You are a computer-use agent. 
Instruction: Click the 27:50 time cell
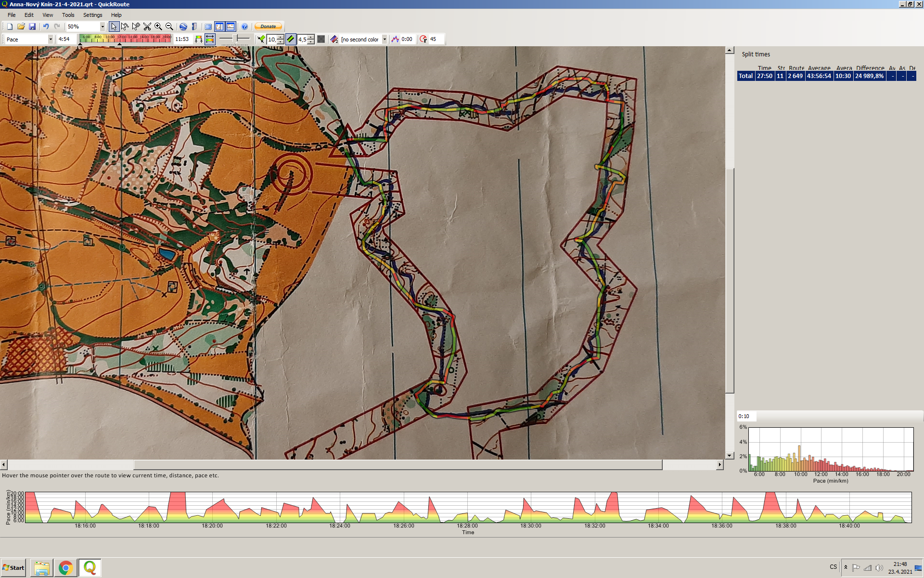(x=764, y=76)
